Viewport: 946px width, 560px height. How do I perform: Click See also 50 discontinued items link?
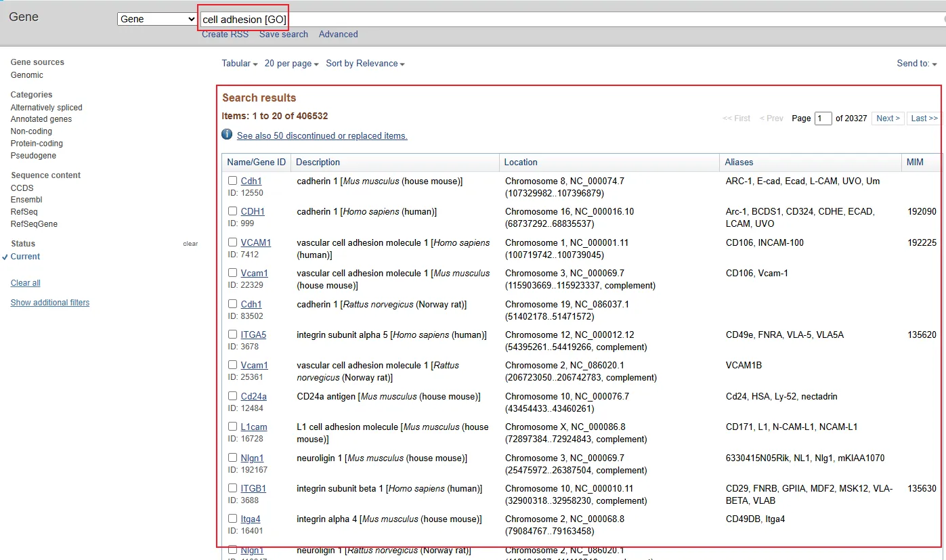tap(322, 136)
